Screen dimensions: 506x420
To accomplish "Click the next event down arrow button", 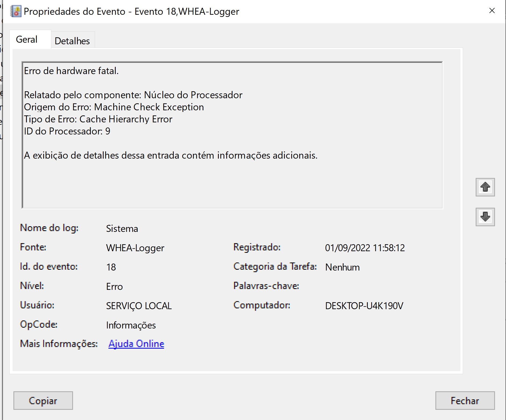I will pos(485,217).
